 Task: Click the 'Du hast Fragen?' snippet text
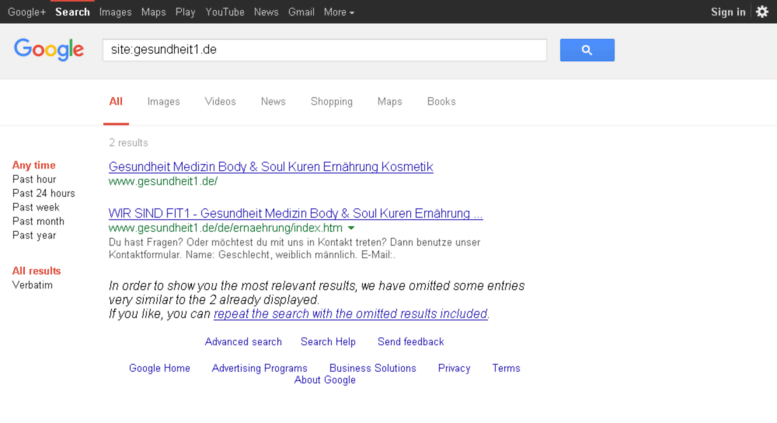[294, 249]
